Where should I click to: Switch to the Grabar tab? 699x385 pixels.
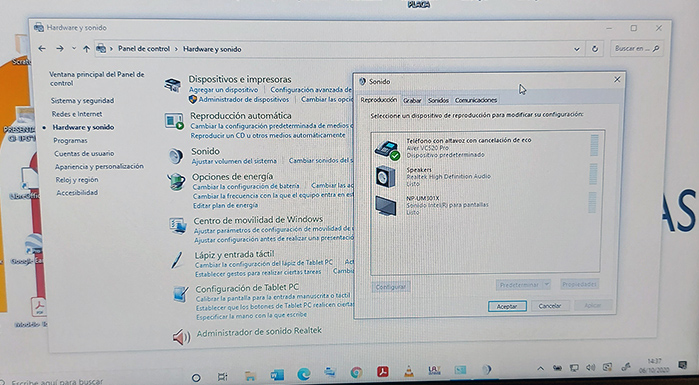(412, 101)
